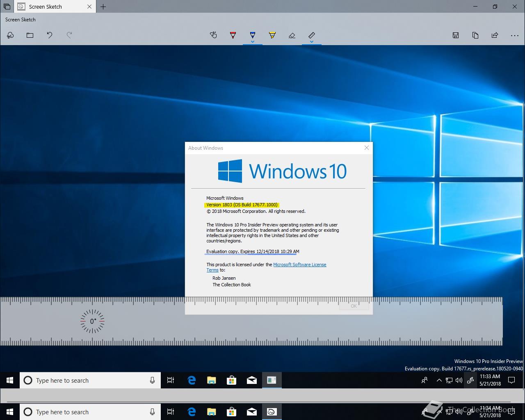This screenshot has width=525, height=420.
Task: Add a new tab with plus
Action: [x=103, y=7]
